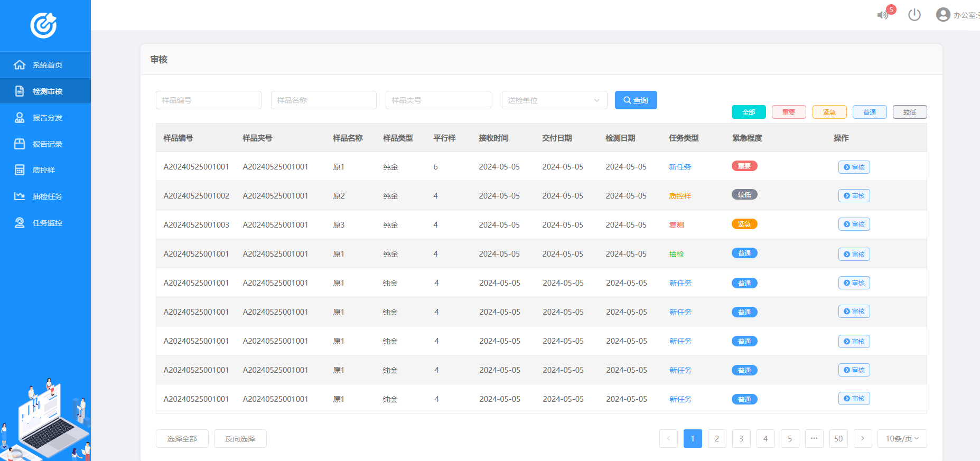This screenshot has width=980, height=461.
Task: Open 任务监控 menu item
Action: (x=47, y=223)
